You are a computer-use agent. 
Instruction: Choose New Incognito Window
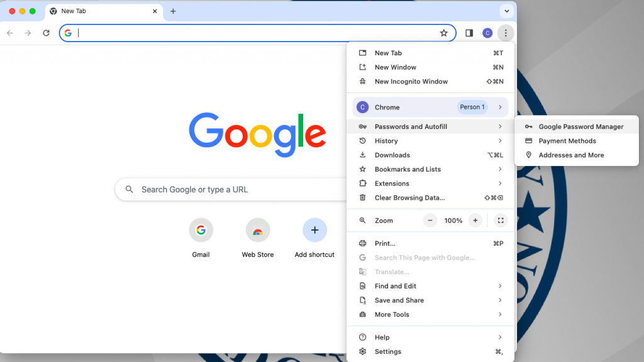pyautogui.click(x=430, y=81)
